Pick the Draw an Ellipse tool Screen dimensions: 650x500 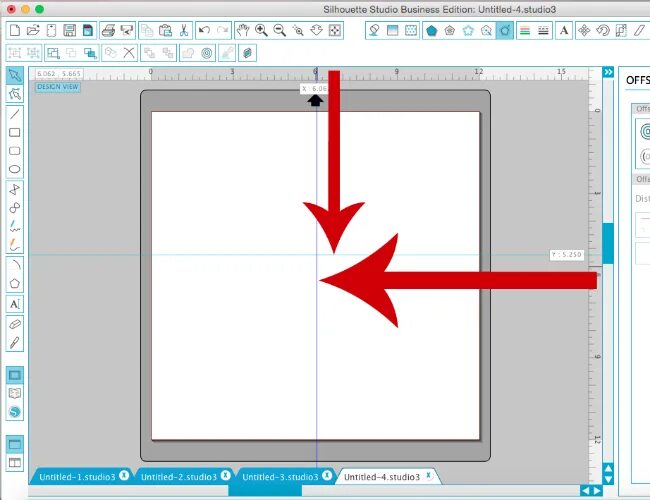pyautogui.click(x=15, y=169)
